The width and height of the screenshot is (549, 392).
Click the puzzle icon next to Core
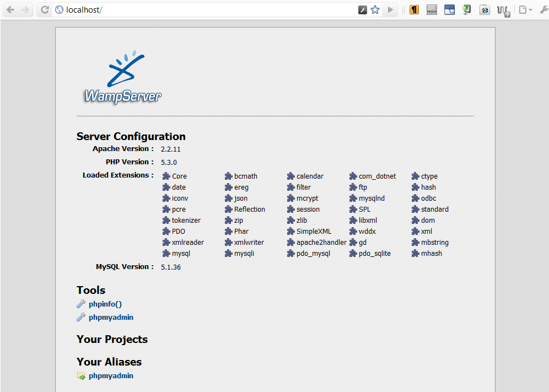click(x=166, y=176)
